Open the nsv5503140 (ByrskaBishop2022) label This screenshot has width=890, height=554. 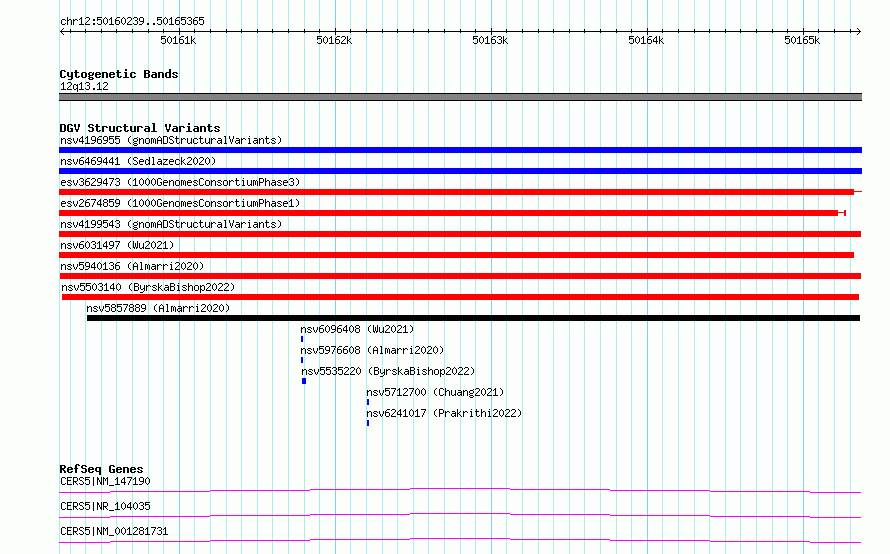click(148, 287)
